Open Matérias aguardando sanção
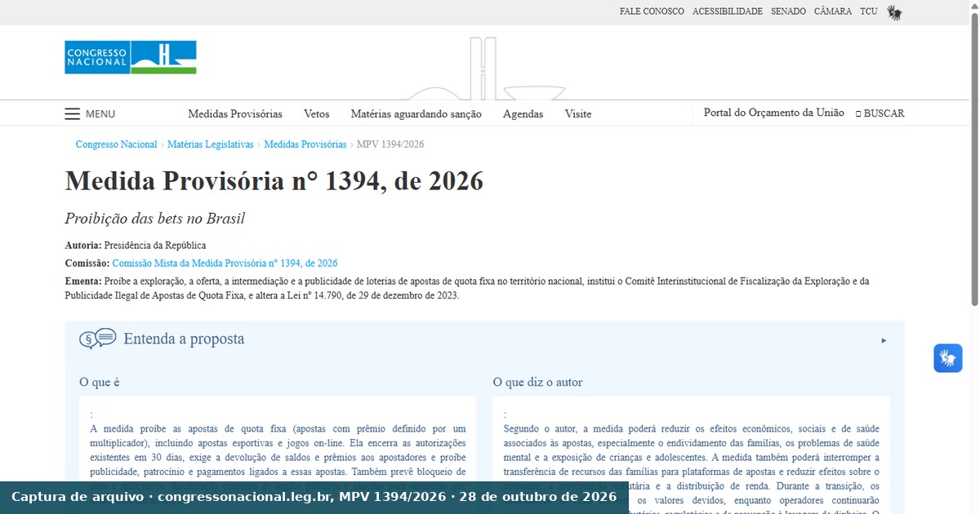This screenshot has width=980, height=514. coord(416,114)
